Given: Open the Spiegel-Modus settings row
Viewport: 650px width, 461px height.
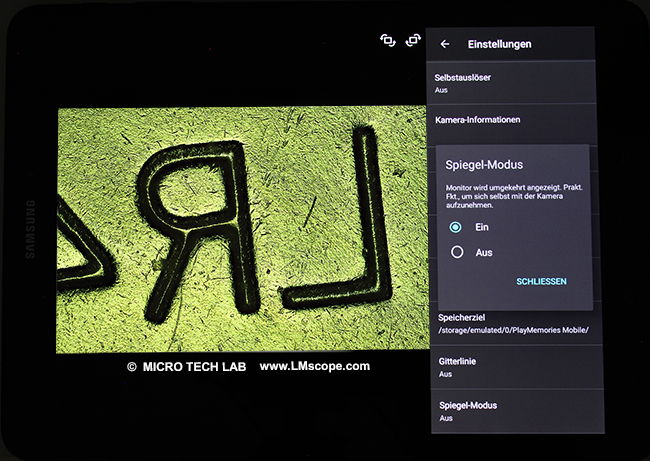Looking at the screenshot, I should pyautogui.click(x=518, y=411).
